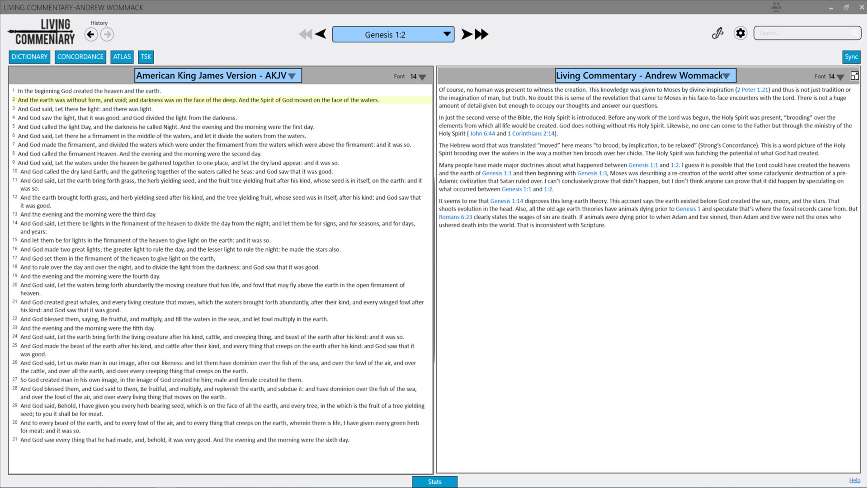Go to next verse arrow
Screen dimensions: 868x488
click(467, 34)
